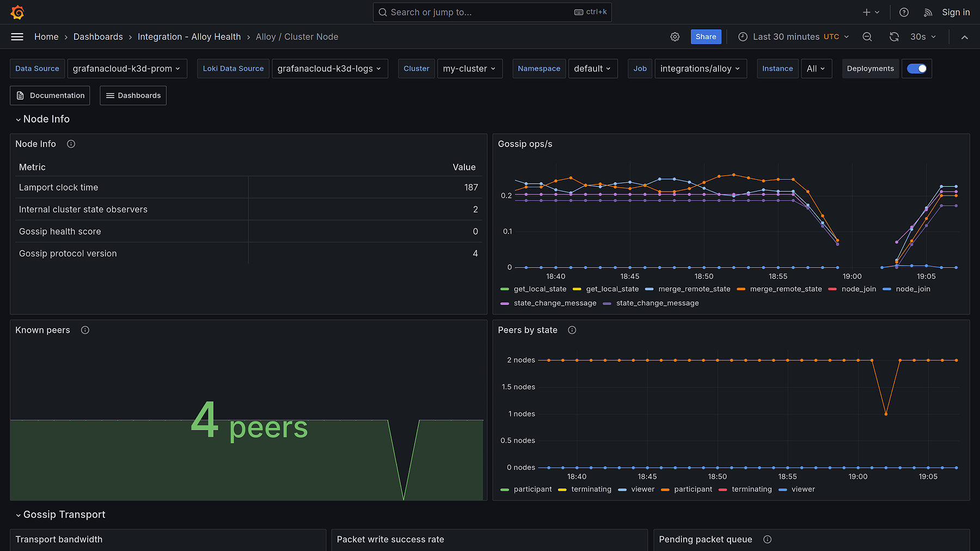Click the Share button

706,36
